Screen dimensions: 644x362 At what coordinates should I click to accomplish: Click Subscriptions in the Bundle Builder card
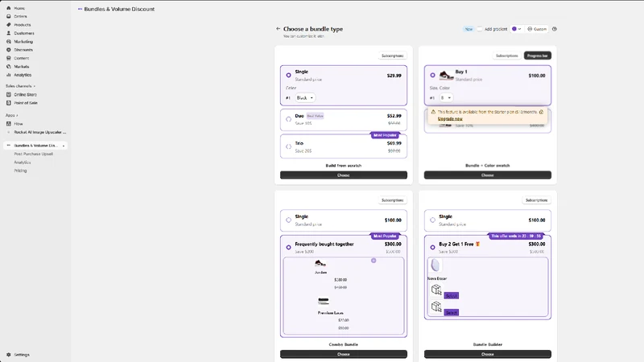click(x=536, y=200)
